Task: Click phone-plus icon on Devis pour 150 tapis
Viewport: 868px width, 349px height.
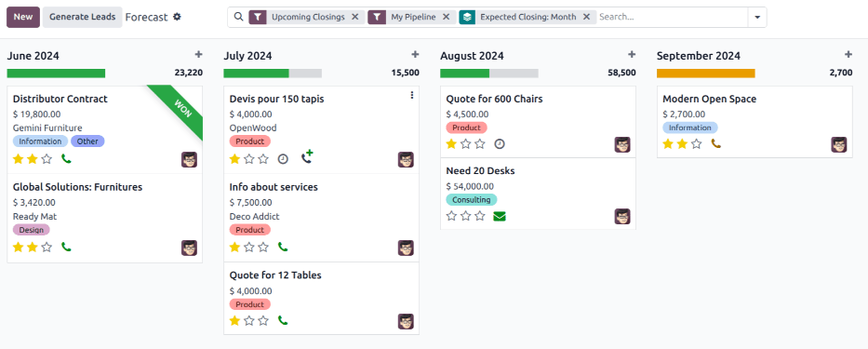Action: 307,156
